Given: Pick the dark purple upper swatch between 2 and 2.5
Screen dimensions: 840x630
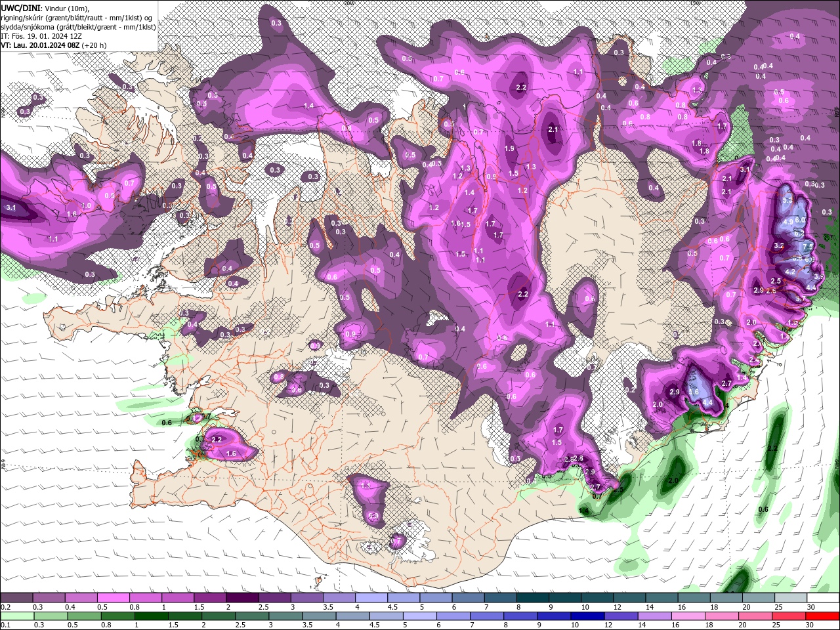Looking at the screenshot, I should click(x=242, y=598).
